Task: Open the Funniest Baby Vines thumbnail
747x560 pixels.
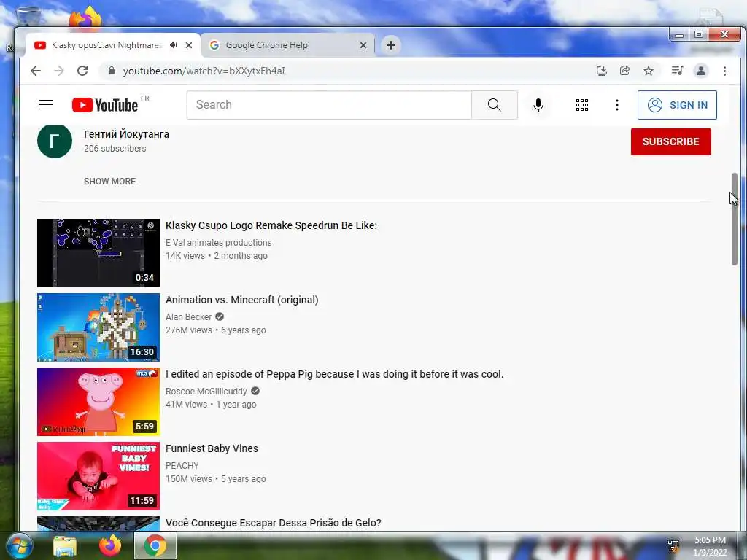Action: pos(98,475)
